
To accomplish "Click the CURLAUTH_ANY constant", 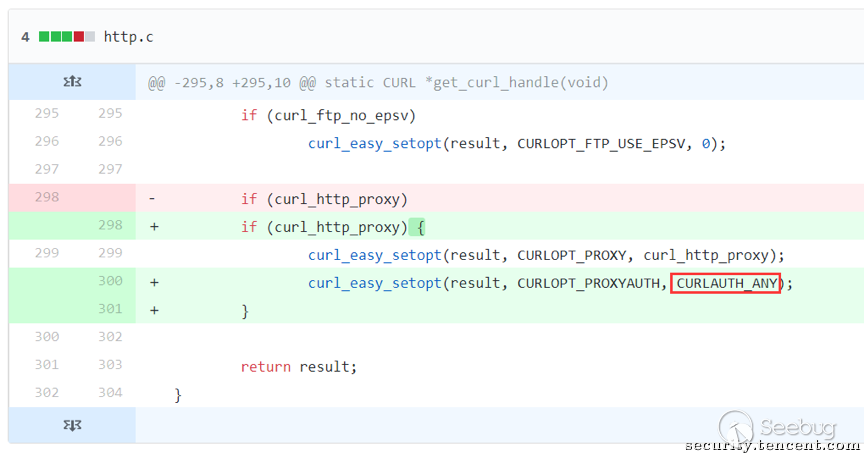I will coord(726,284).
